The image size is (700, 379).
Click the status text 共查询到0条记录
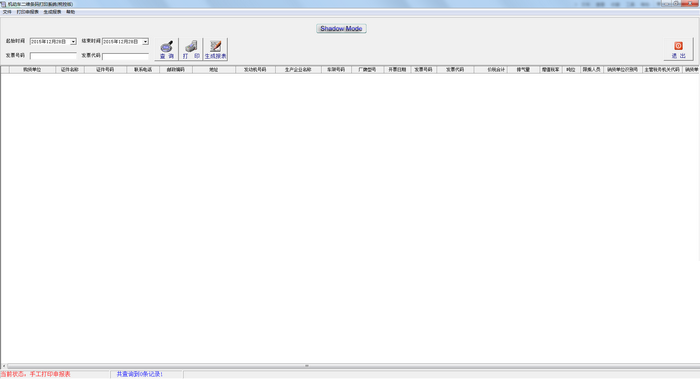pos(140,374)
